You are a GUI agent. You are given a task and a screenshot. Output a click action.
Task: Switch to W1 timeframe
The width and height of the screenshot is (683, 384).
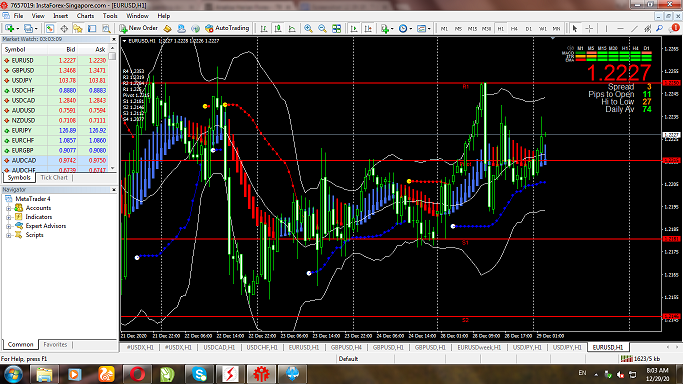543,28
